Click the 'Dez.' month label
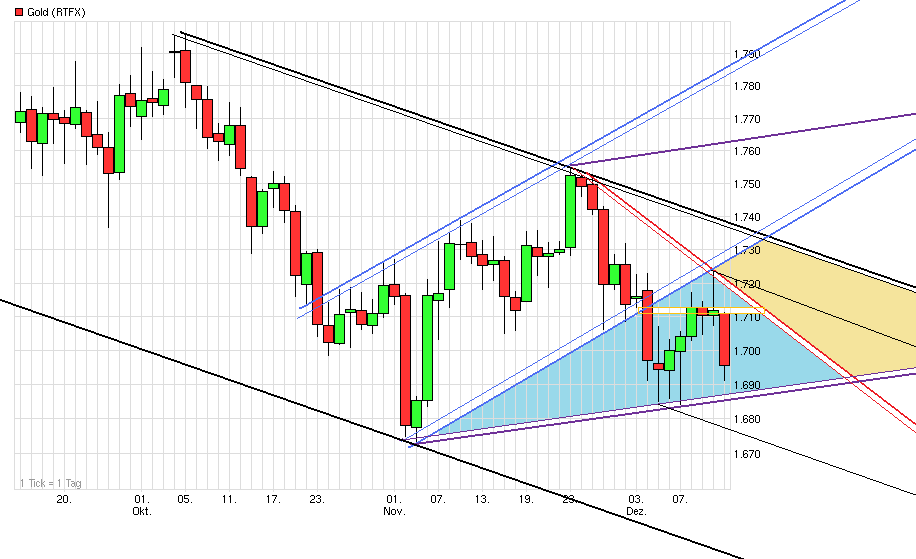 click(x=636, y=511)
